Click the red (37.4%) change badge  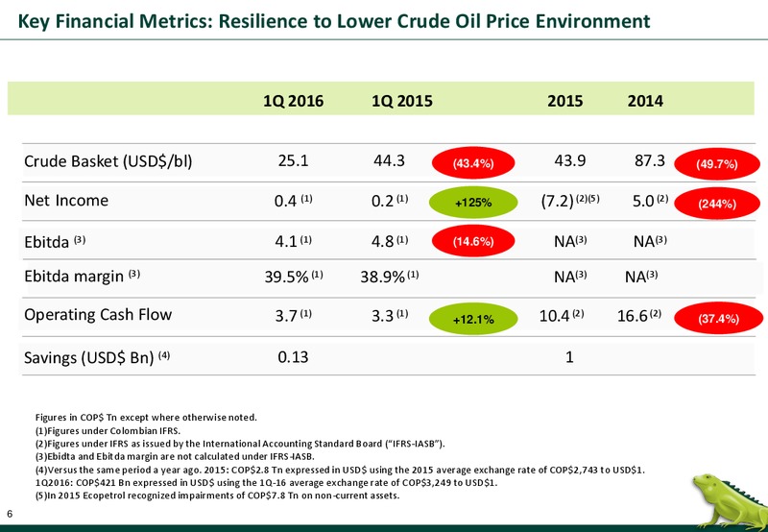click(718, 319)
